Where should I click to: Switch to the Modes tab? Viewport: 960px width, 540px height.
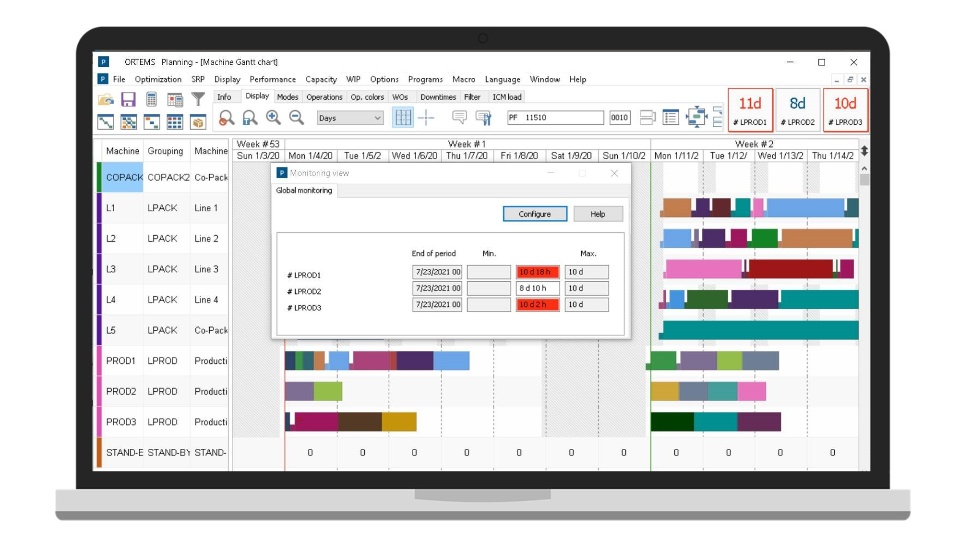click(x=287, y=97)
